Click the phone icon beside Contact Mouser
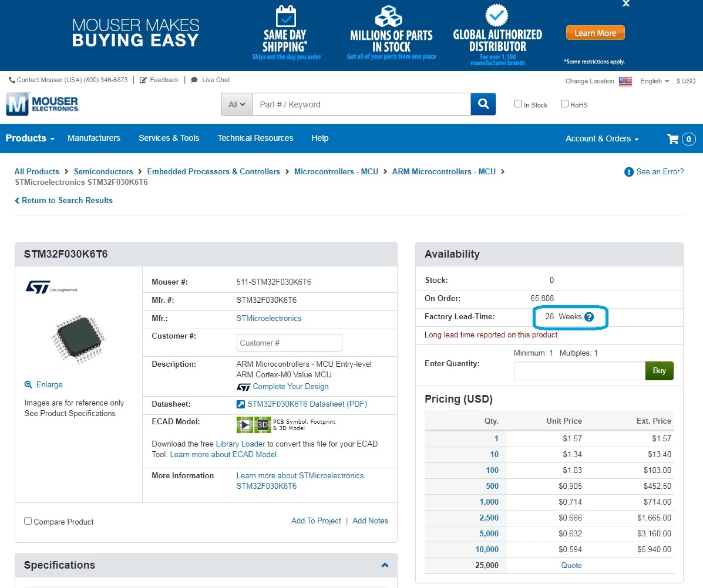 click(x=12, y=80)
